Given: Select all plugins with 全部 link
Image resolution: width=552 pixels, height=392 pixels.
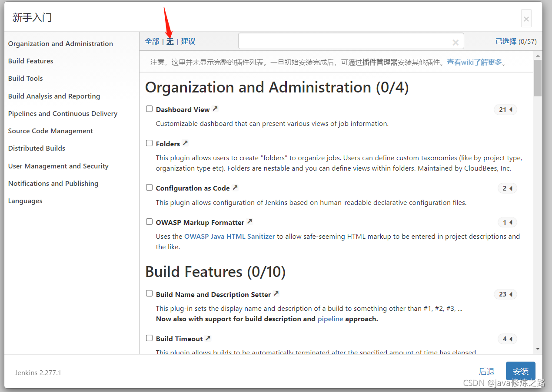Looking at the screenshot, I should coord(152,41).
